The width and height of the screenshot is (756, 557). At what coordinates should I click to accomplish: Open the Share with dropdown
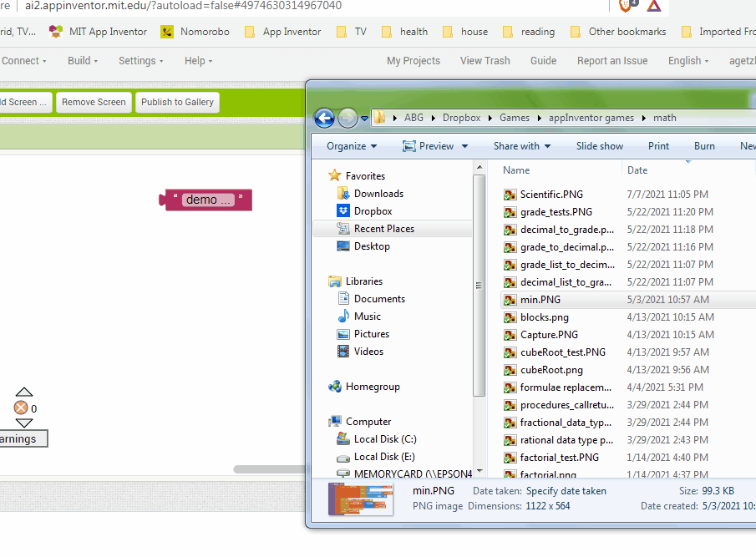[521, 146]
